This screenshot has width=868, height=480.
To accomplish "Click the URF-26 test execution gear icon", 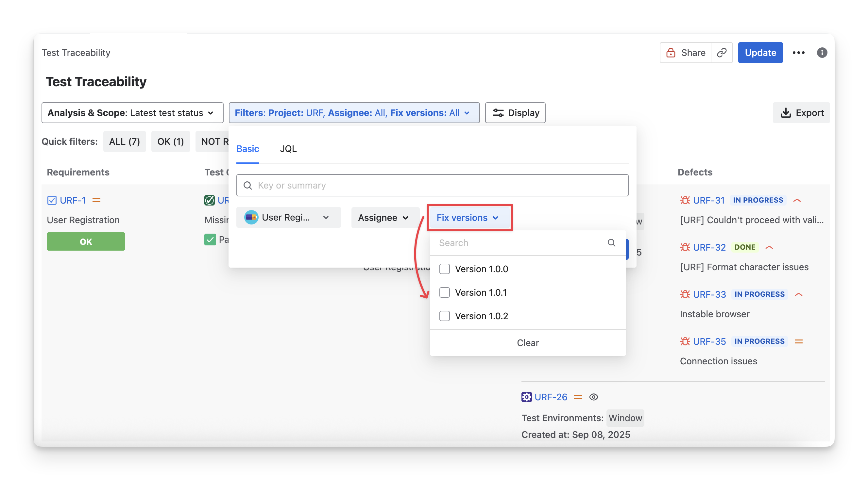I will [526, 397].
